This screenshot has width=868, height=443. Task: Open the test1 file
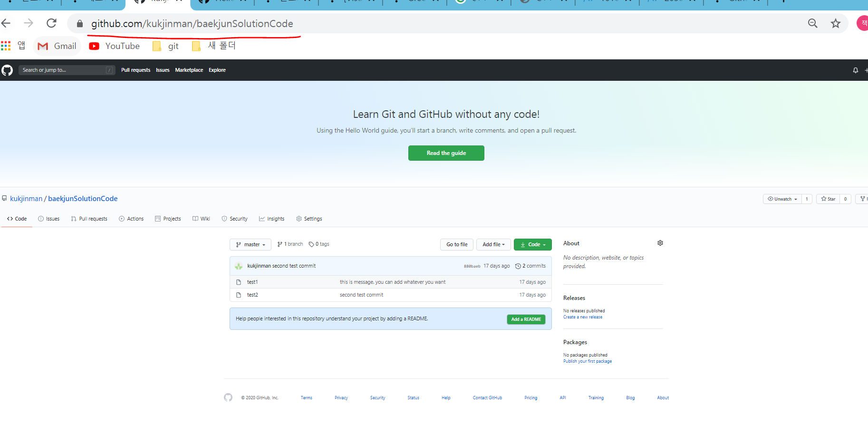(252, 282)
